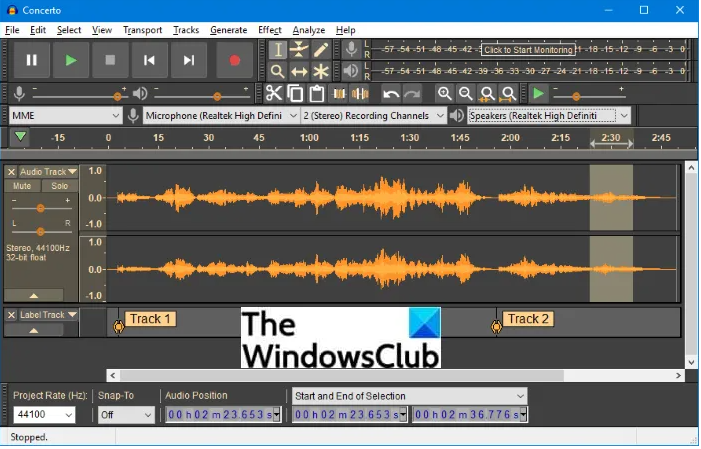This screenshot has height=449, width=701.
Task: Open Start and End of Selection dropdown
Action: point(410,396)
